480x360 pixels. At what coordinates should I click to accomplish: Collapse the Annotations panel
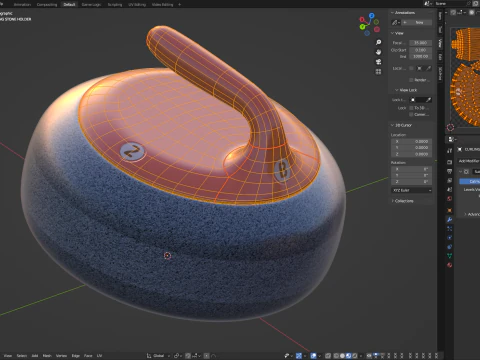[x=392, y=13]
